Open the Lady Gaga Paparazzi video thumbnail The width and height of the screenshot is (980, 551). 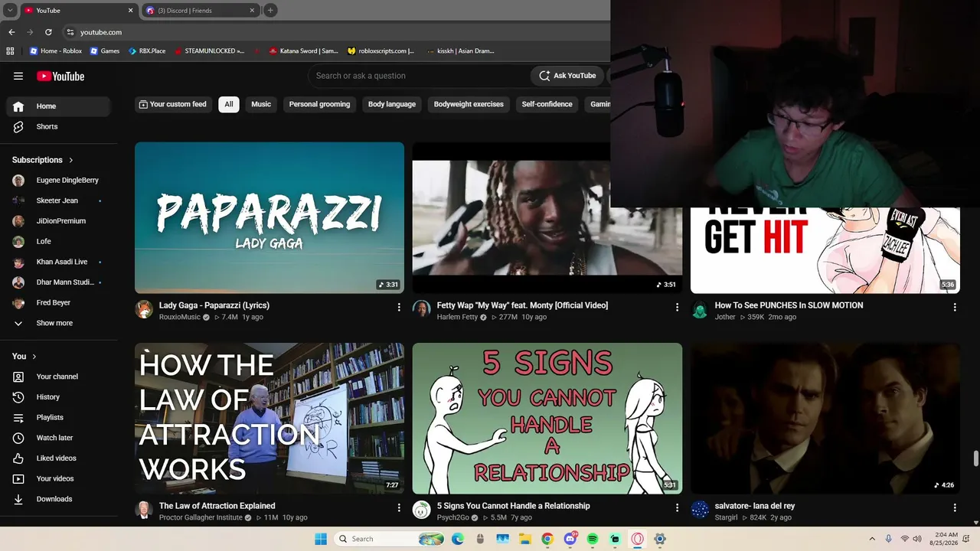tap(269, 217)
